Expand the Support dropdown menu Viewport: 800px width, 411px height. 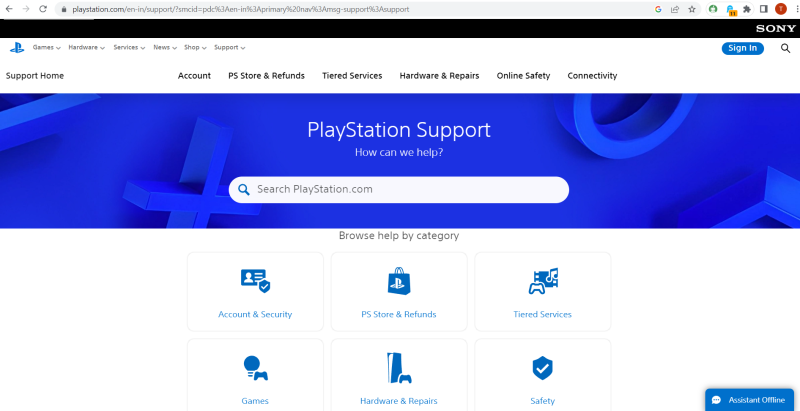pos(230,47)
